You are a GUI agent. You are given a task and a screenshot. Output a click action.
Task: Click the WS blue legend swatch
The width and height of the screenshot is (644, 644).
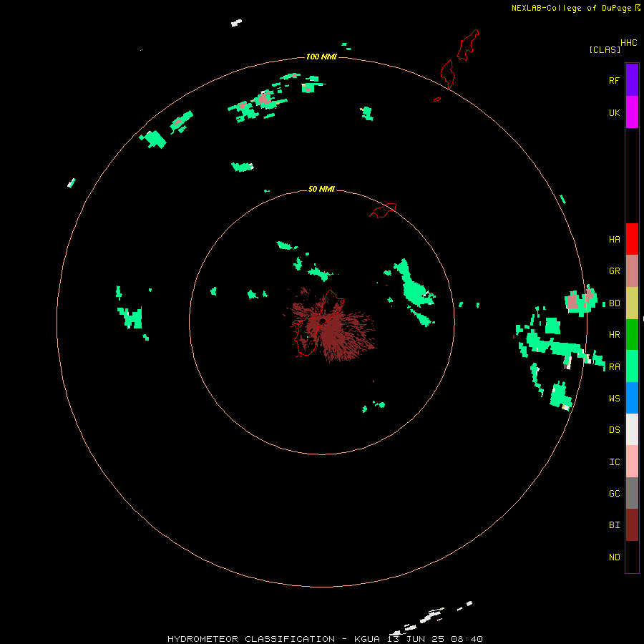(632, 398)
